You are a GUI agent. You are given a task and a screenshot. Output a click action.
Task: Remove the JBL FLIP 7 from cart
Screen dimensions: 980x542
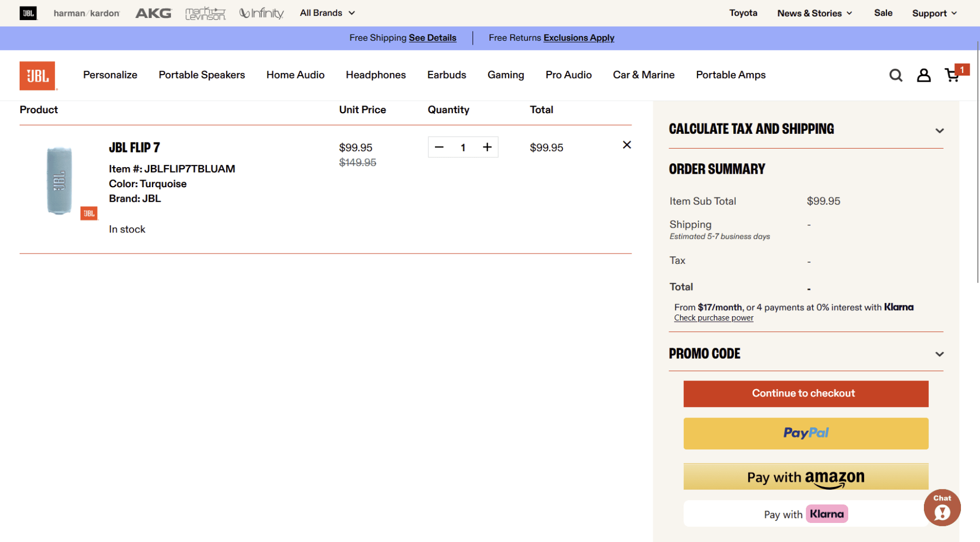point(627,145)
